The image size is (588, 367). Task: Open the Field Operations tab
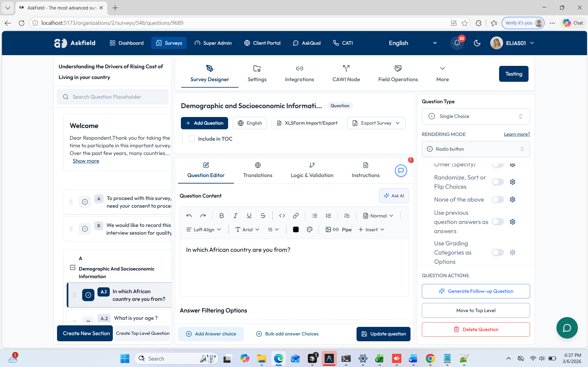pyautogui.click(x=398, y=74)
